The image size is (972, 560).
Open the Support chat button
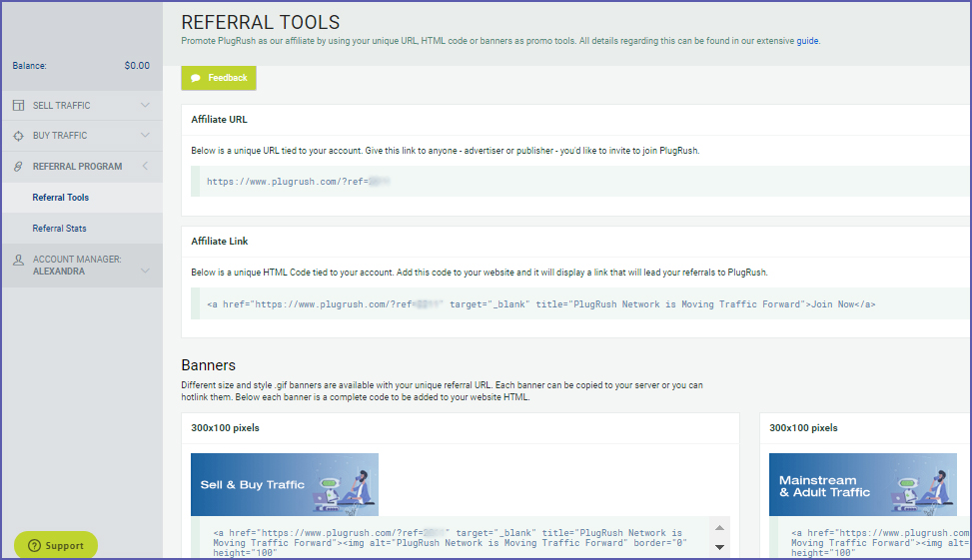[x=56, y=545]
